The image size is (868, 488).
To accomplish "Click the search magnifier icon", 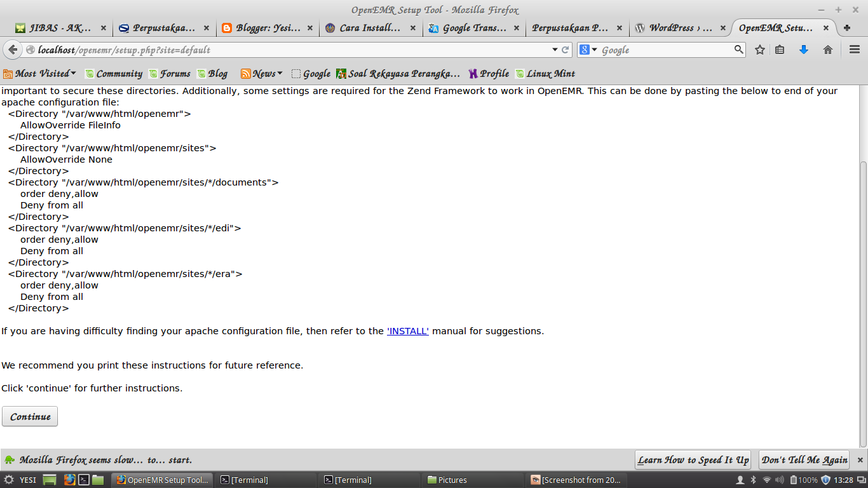I will [738, 50].
